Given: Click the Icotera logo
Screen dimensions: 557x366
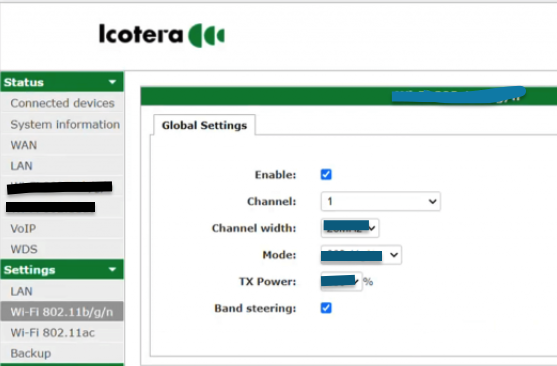Looking at the screenshot, I should (x=162, y=35).
